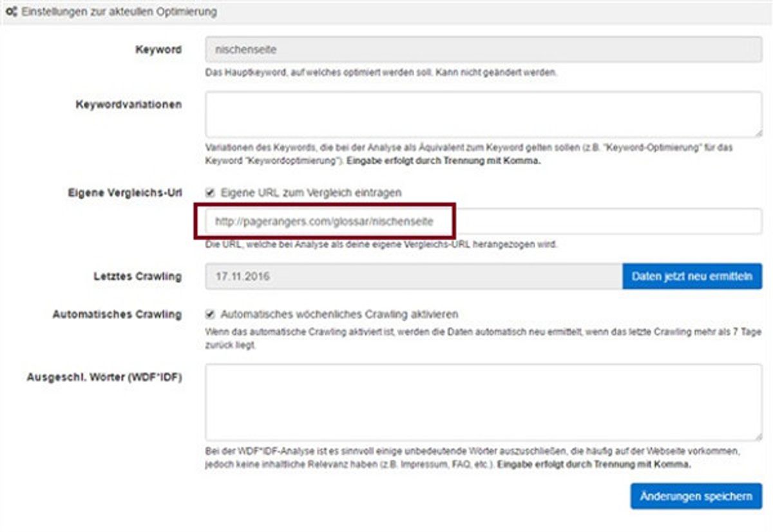The image size is (773, 532).
Task: Click the Eigene Vergleichs-Url label
Action: pyautogui.click(x=125, y=192)
